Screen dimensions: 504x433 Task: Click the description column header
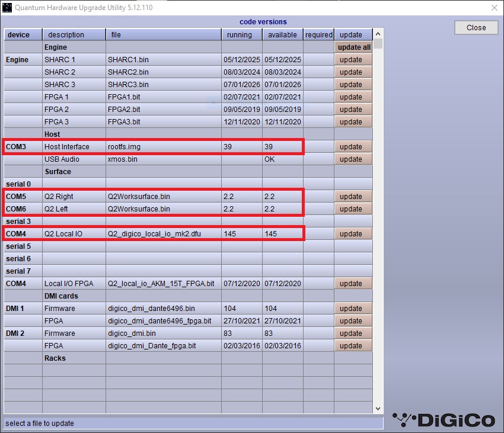(x=74, y=35)
